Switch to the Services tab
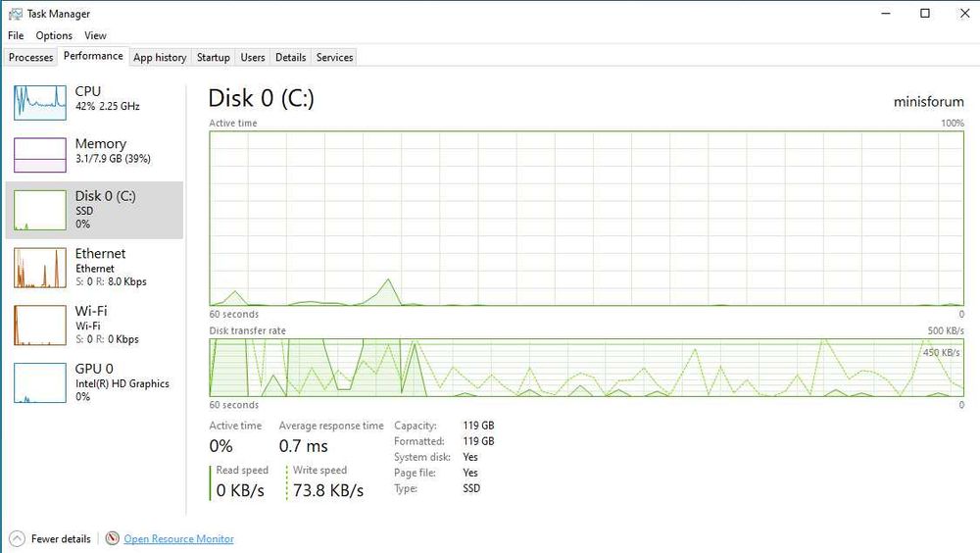The width and height of the screenshot is (980, 553). coord(334,57)
